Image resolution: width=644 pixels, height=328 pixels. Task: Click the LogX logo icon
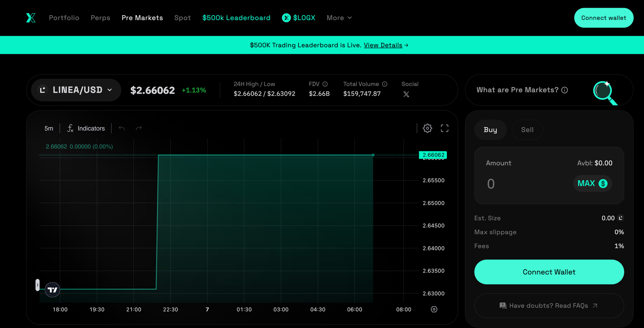[31, 18]
